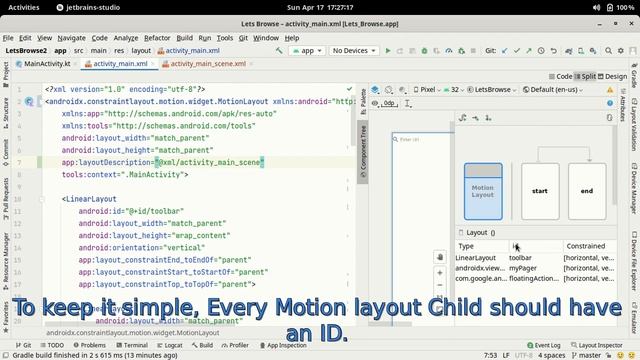The image size is (640, 360).
Task: Run the app with green play button
Action: point(388,51)
